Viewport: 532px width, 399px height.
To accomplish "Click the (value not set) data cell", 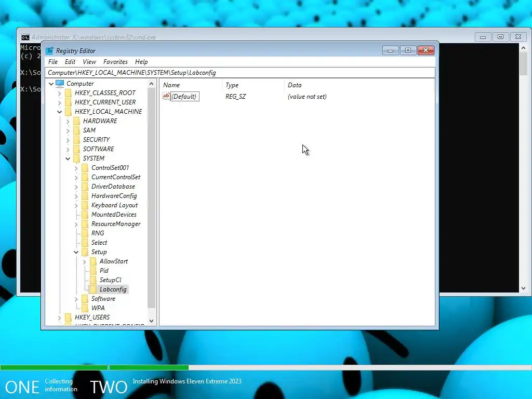I will tap(307, 97).
